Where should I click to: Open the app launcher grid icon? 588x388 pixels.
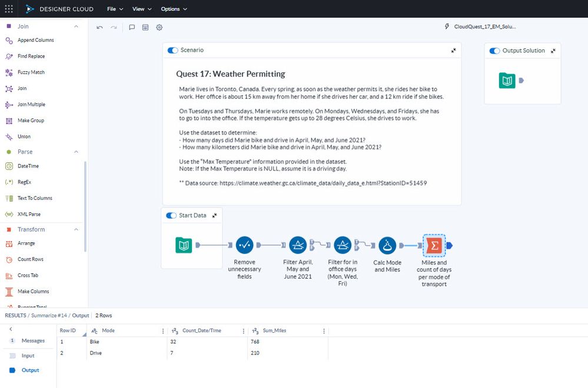coord(9,9)
